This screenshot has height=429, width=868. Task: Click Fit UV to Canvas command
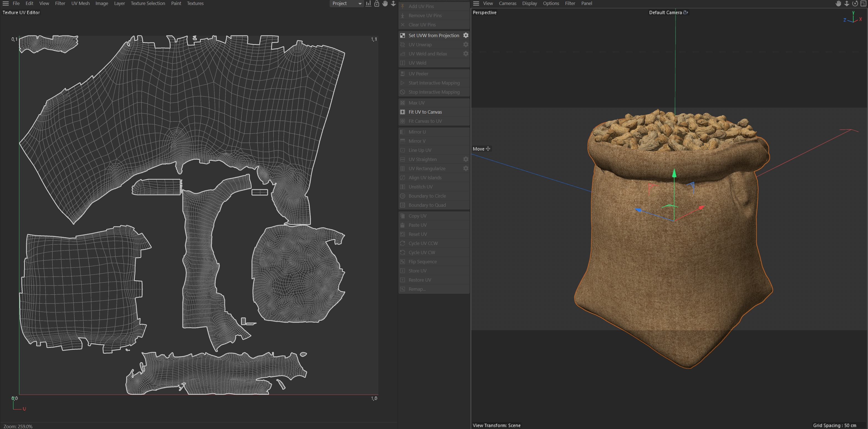(x=425, y=112)
